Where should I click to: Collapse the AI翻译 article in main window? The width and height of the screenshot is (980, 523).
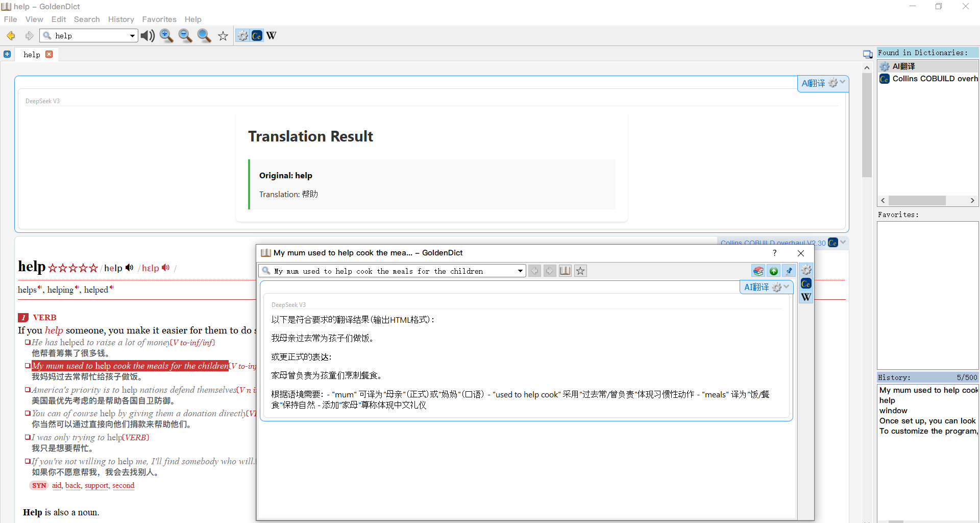pyautogui.click(x=843, y=82)
